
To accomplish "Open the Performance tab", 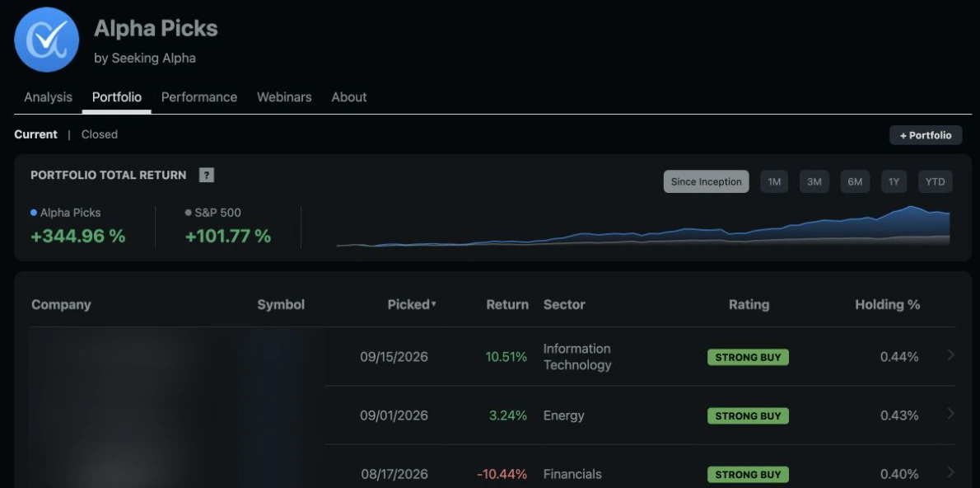I will (x=199, y=97).
